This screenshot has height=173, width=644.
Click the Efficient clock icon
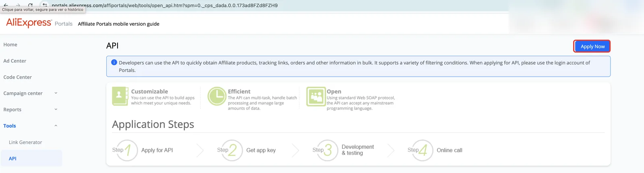[217, 96]
